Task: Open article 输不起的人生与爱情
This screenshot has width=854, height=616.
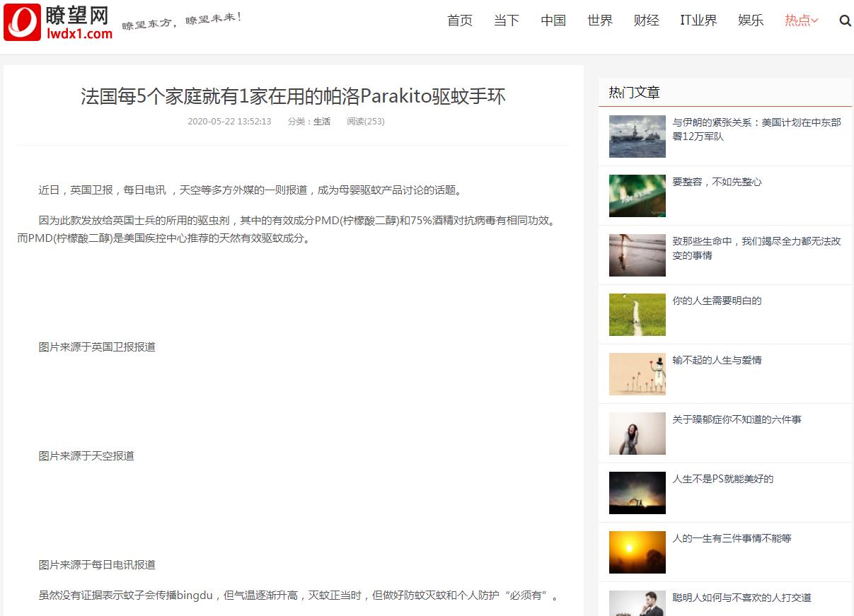Action: coord(717,360)
